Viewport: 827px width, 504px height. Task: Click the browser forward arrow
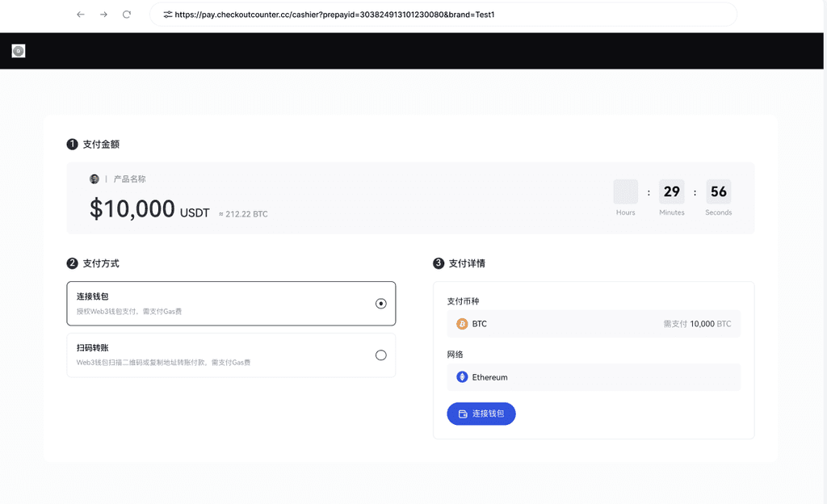tap(103, 15)
